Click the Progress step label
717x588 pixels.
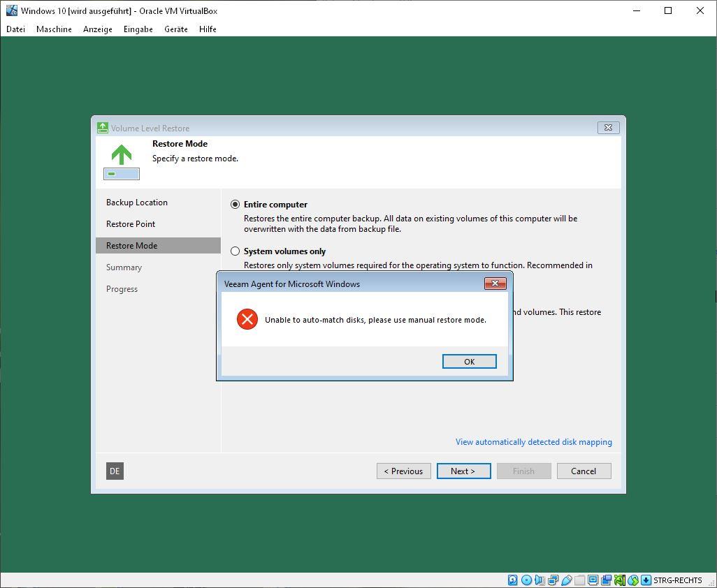pos(122,288)
